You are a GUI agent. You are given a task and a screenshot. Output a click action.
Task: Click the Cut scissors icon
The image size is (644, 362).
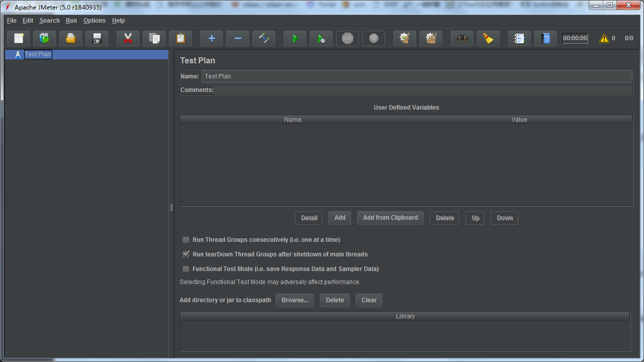pyautogui.click(x=128, y=38)
